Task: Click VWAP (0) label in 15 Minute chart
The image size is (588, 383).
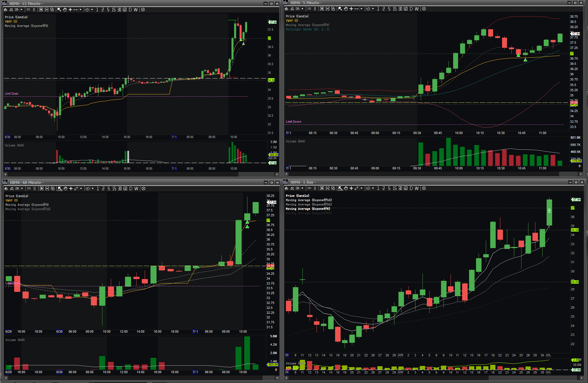Action: tap(11, 21)
